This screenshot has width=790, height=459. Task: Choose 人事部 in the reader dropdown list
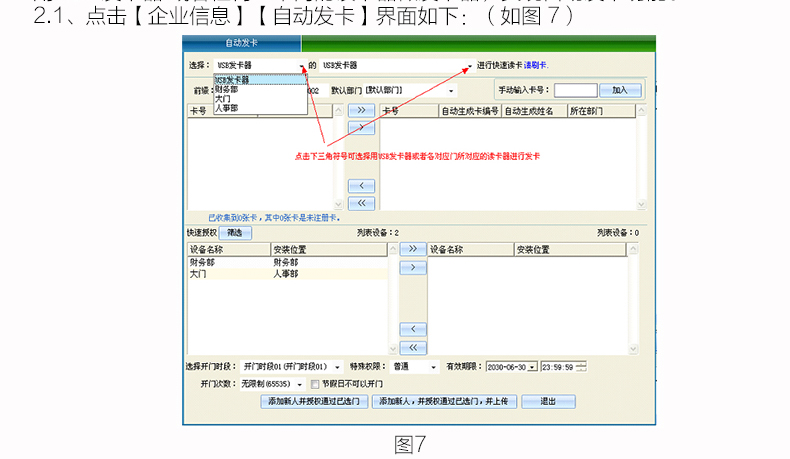click(228, 107)
